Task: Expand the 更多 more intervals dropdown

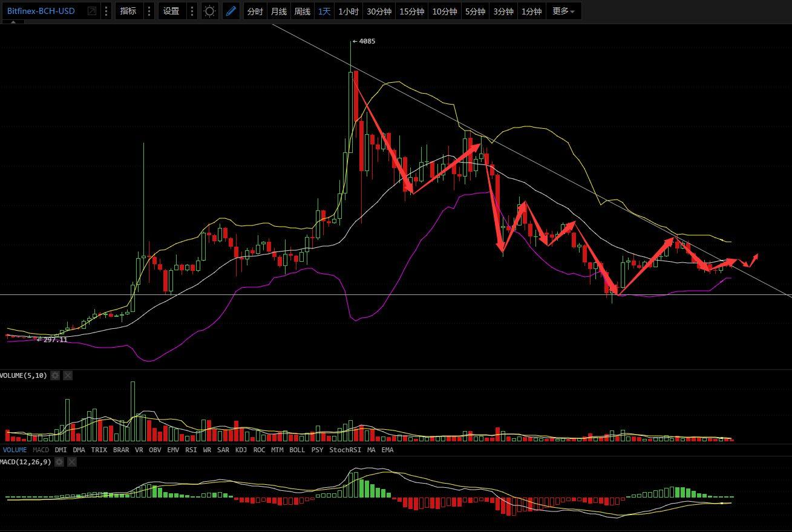Action: pos(564,11)
